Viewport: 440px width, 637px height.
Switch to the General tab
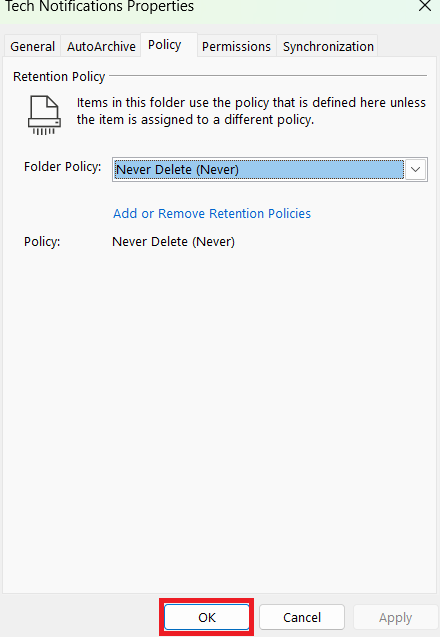click(x=33, y=46)
